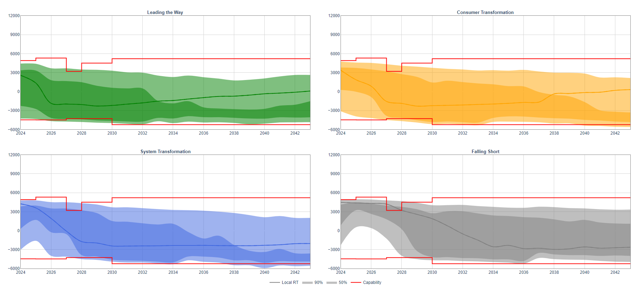Click the Falling Short chart title
The width and height of the screenshot is (644, 293).
pyautogui.click(x=485, y=151)
